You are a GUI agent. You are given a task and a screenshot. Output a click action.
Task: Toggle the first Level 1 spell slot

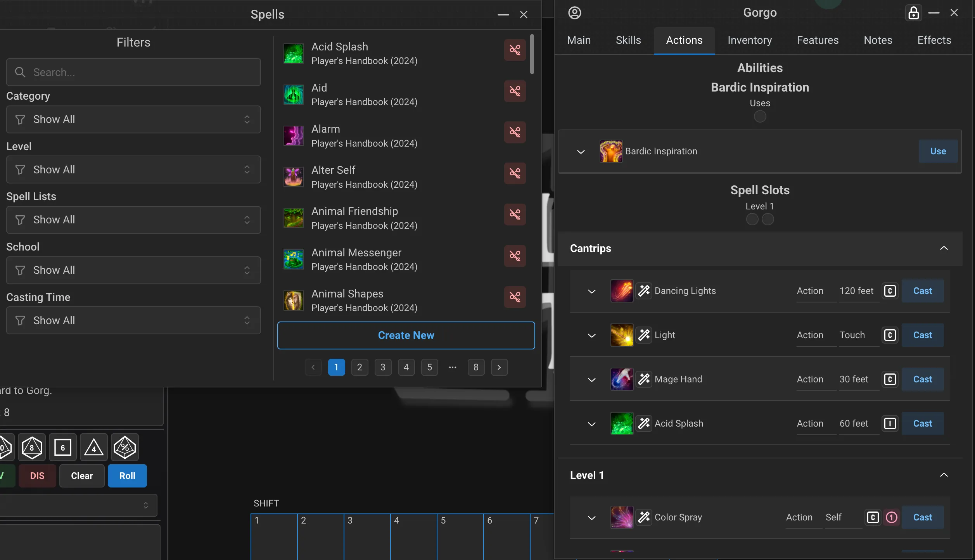tap(752, 220)
